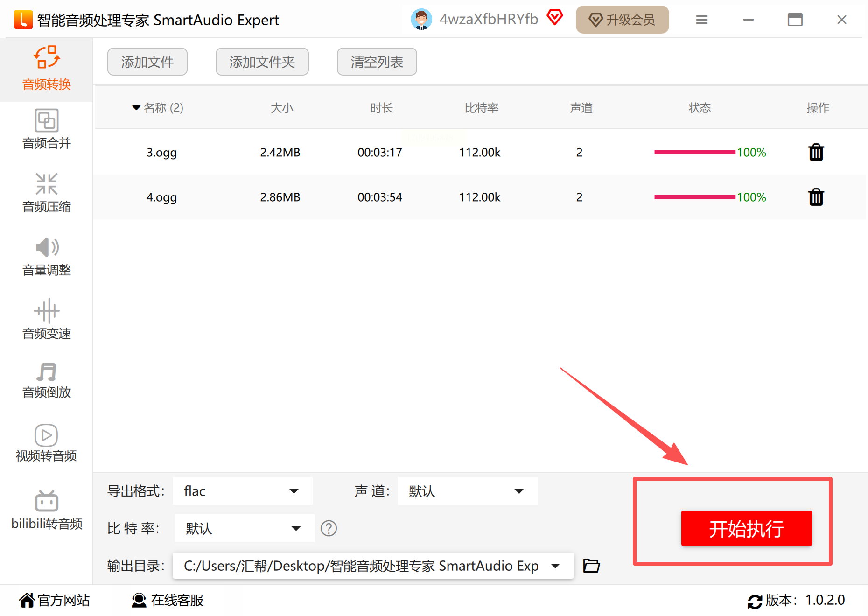The height and width of the screenshot is (616, 868).
Task: Click the 大小 size column header
Action: pos(282,108)
